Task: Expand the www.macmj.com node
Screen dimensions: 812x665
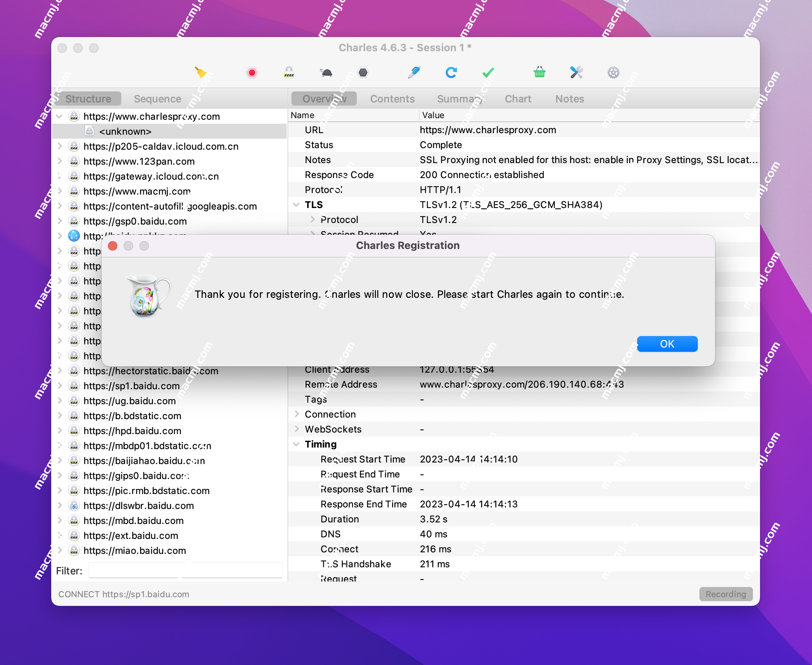Action: click(59, 191)
